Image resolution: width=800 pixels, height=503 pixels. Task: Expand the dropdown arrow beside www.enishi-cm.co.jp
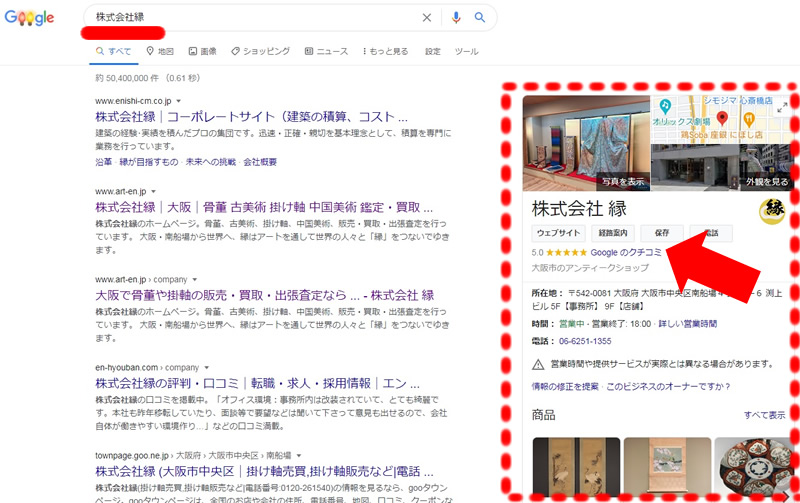coord(179,102)
